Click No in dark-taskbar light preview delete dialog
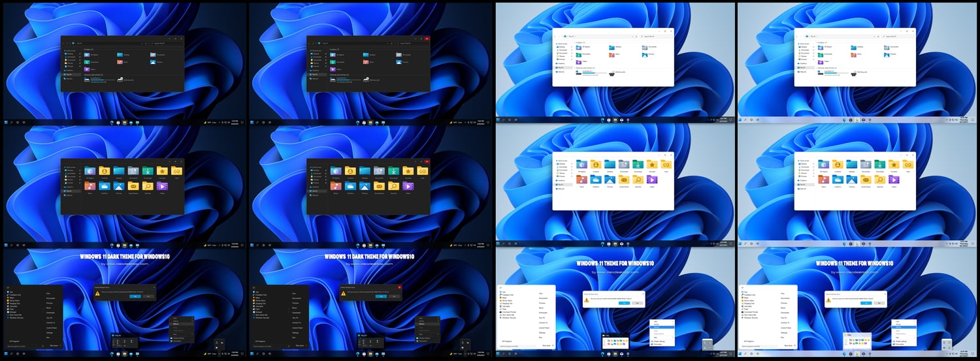 (x=637, y=303)
